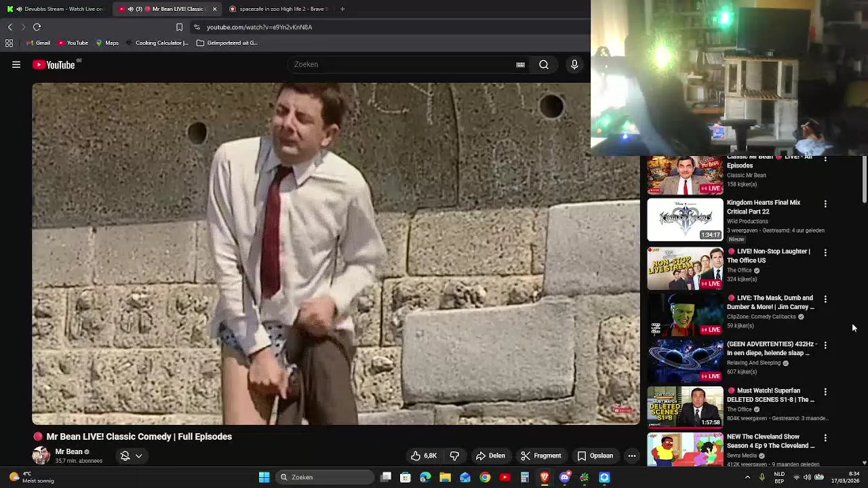This screenshot has height=488, width=868.
Task: Open the Mr Bean channel avatar
Action: (41, 455)
